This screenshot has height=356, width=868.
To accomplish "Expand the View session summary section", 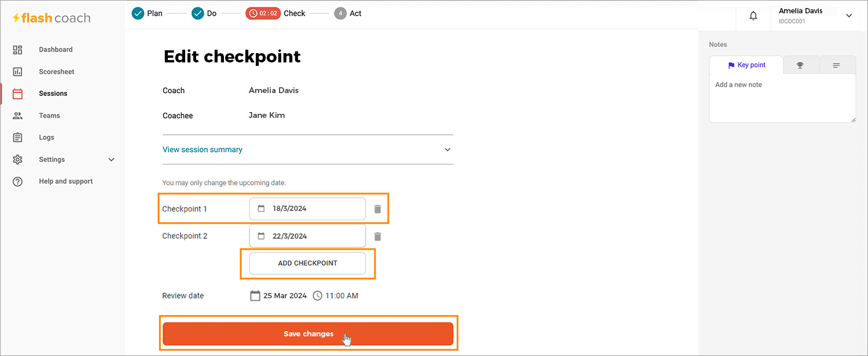I will (x=308, y=150).
